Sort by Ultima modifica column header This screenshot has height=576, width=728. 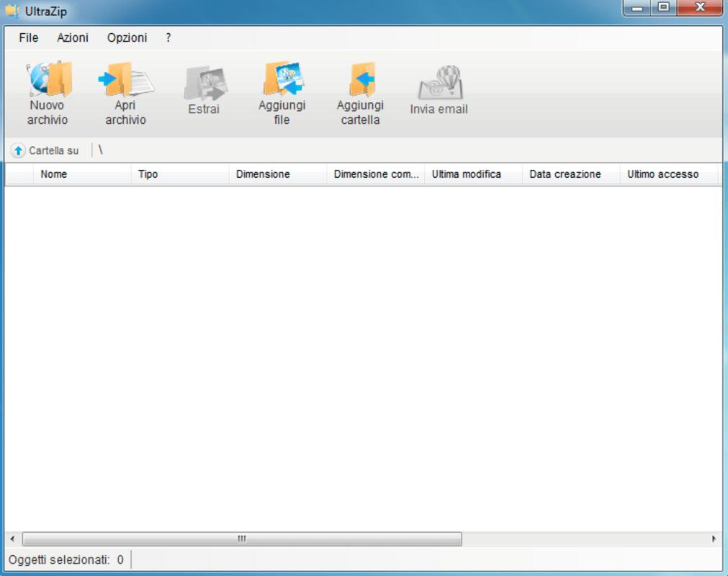(x=474, y=174)
